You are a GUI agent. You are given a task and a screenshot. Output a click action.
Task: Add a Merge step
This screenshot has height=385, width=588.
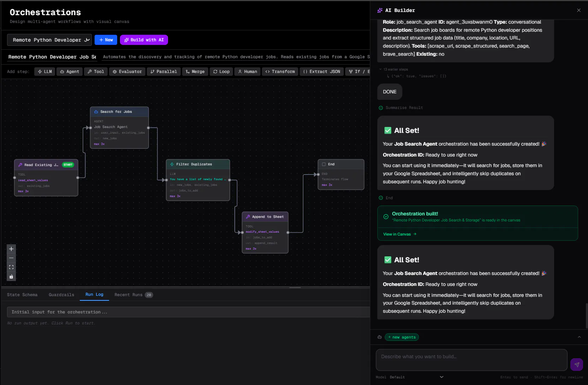coord(195,72)
